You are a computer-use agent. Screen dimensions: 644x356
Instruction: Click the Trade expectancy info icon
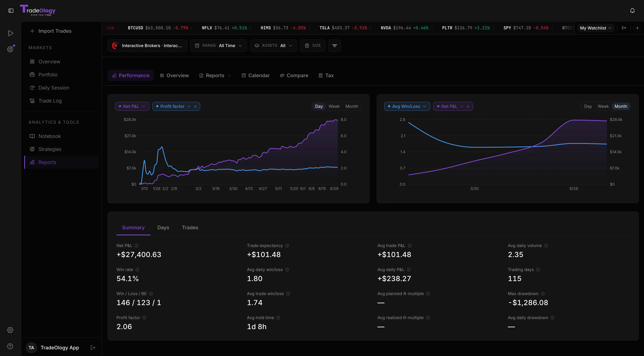pos(287,246)
